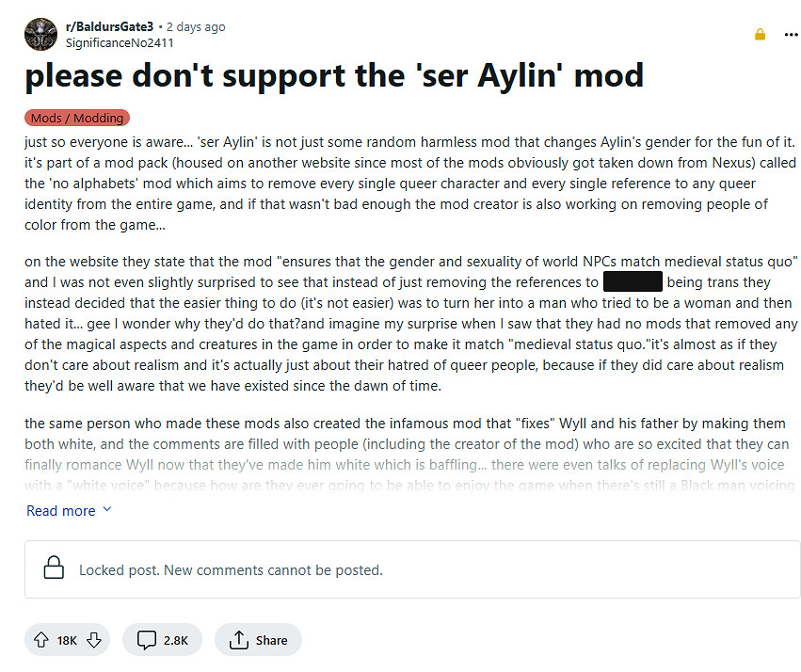The width and height of the screenshot is (801, 672).
Task: Click the post title heading
Action: (x=334, y=75)
